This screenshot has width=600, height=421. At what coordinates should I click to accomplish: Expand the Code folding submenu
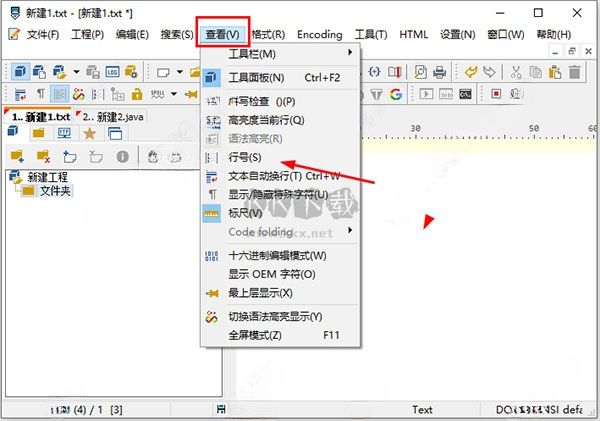[x=280, y=232]
